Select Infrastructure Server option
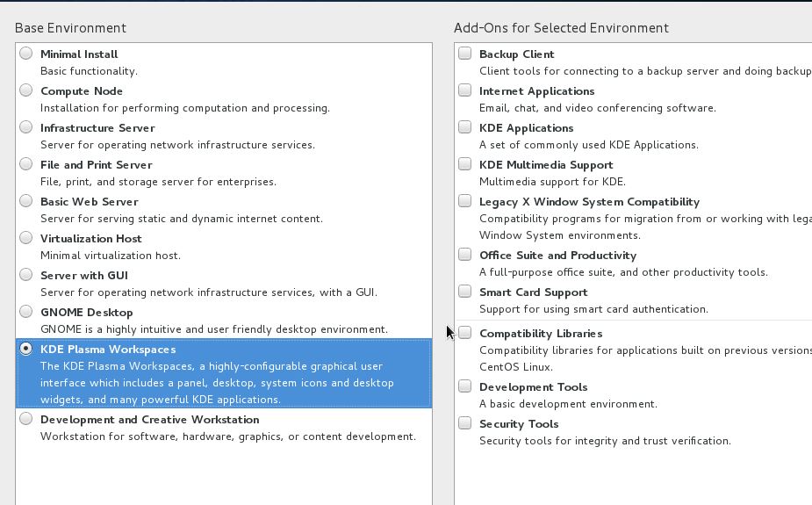 [x=26, y=127]
